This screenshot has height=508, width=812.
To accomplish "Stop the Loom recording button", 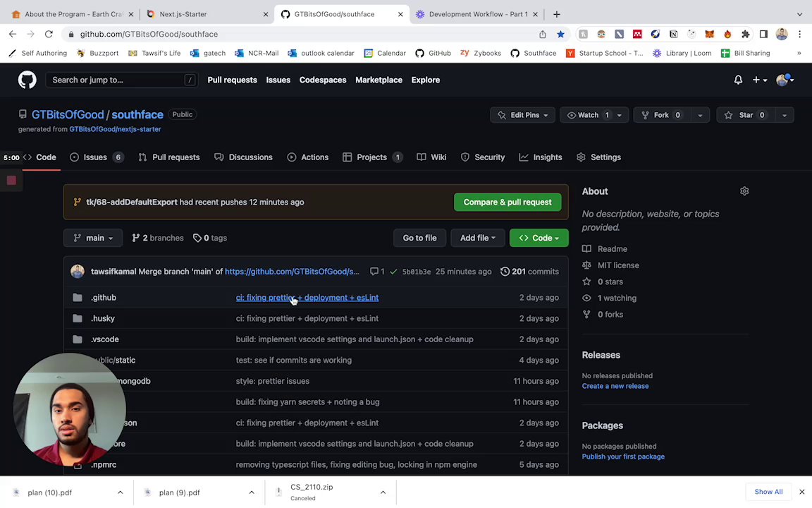I will (x=11, y=181).
